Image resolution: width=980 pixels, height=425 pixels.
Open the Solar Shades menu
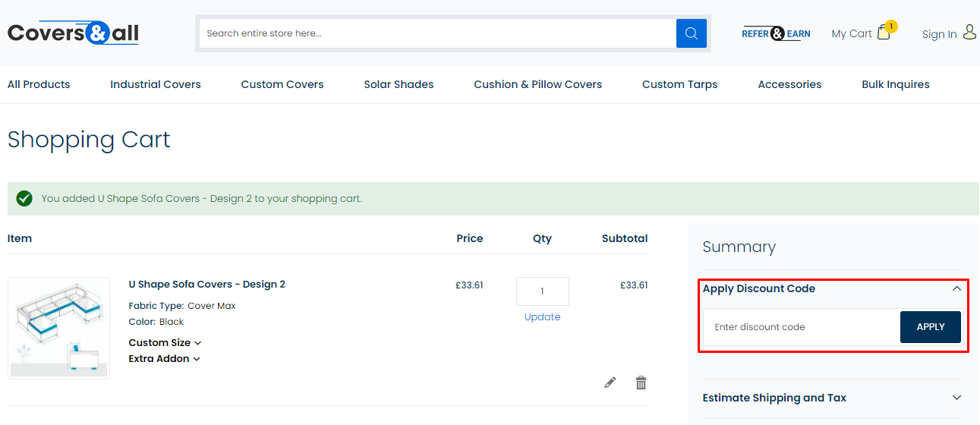(399, 84)
